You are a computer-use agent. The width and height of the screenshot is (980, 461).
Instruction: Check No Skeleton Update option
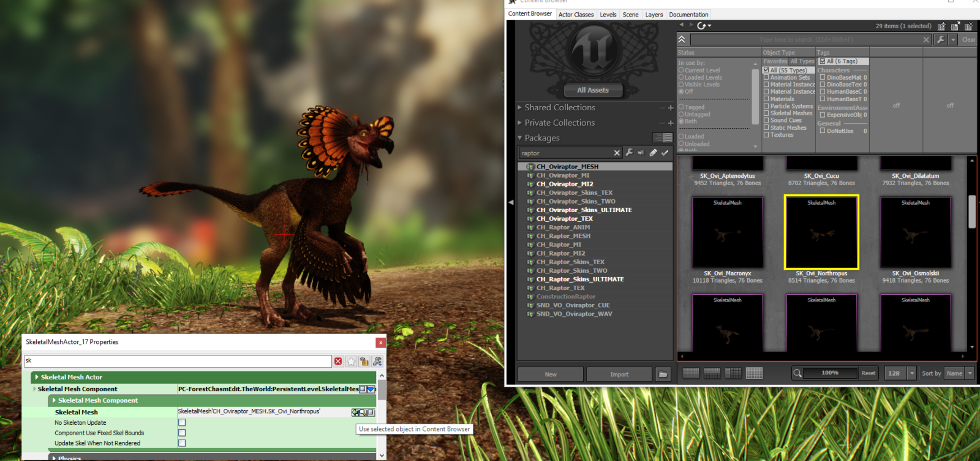[x=182, y=422]
